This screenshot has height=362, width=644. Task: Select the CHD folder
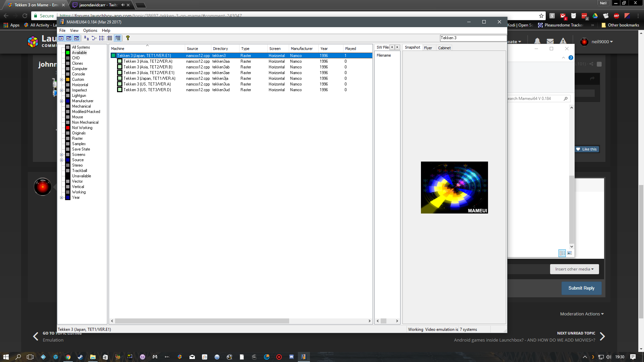[x=76, y=58]
